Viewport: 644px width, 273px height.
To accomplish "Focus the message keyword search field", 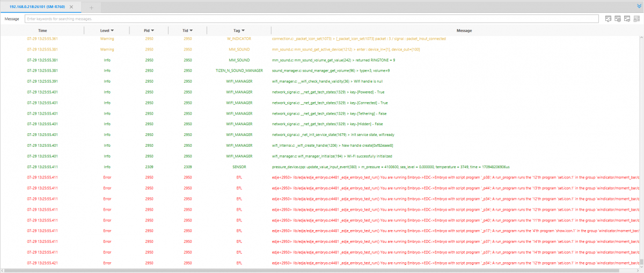I will click(311, 19).
